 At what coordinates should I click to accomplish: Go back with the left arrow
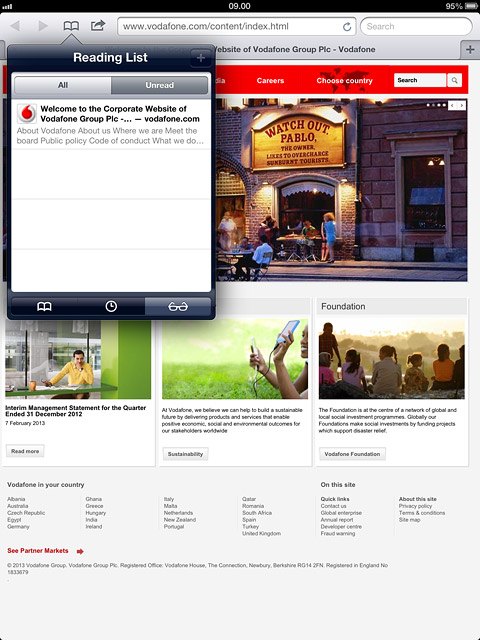click(x=16, y=26)
